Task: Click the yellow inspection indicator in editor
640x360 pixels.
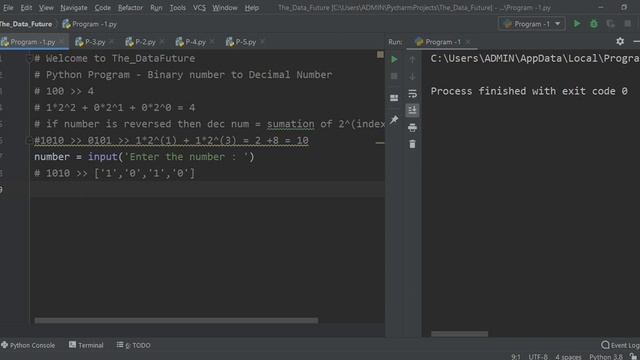Action: [x=380, y=54]
